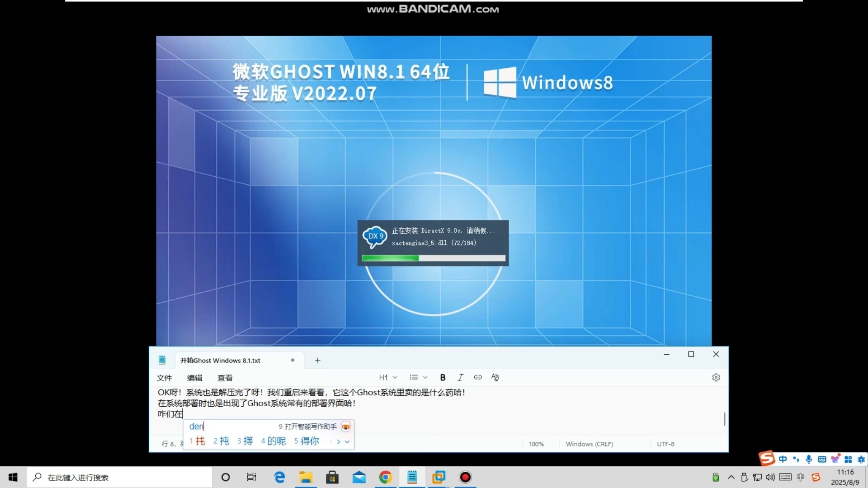This screenshot has height=488, width=868.
Task: Open Notepad settings gear
Action: click(x=716, y=377)
